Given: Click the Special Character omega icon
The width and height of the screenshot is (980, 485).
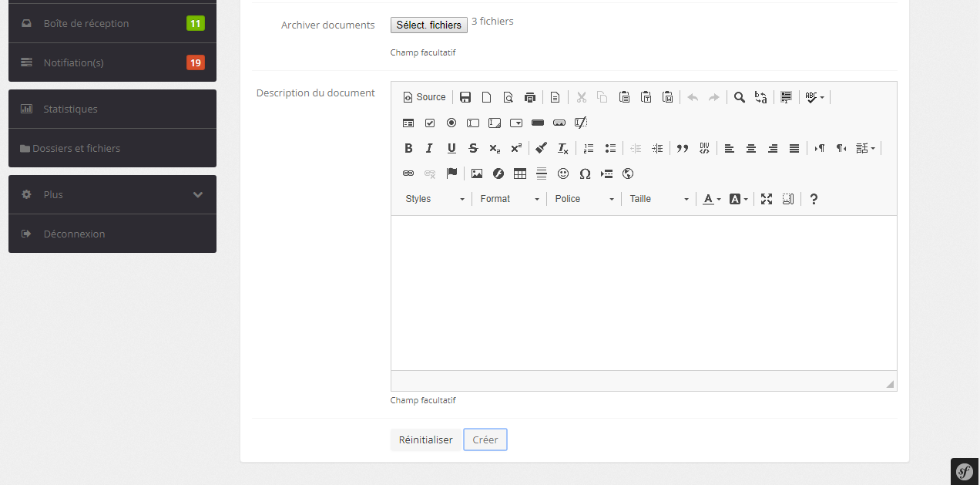Looking at the screenshot, I should tap(585, 173).
